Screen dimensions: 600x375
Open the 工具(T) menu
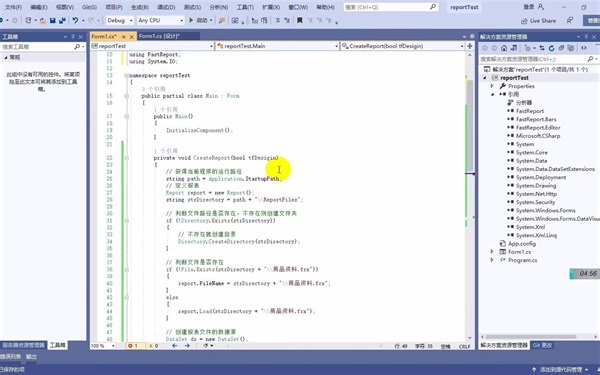tap(245, 7)
